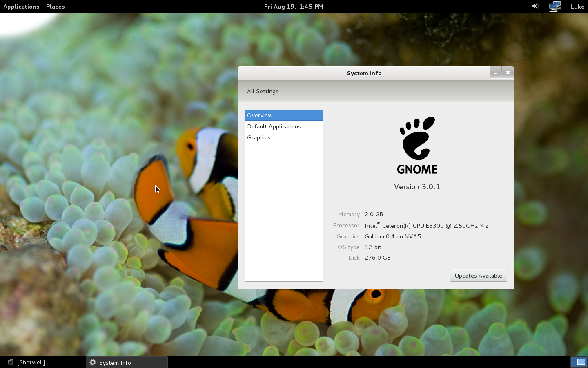Minimize the System Info window
Image resolution: width=588 pixels, height=368 pixels.
click(496, 72)
